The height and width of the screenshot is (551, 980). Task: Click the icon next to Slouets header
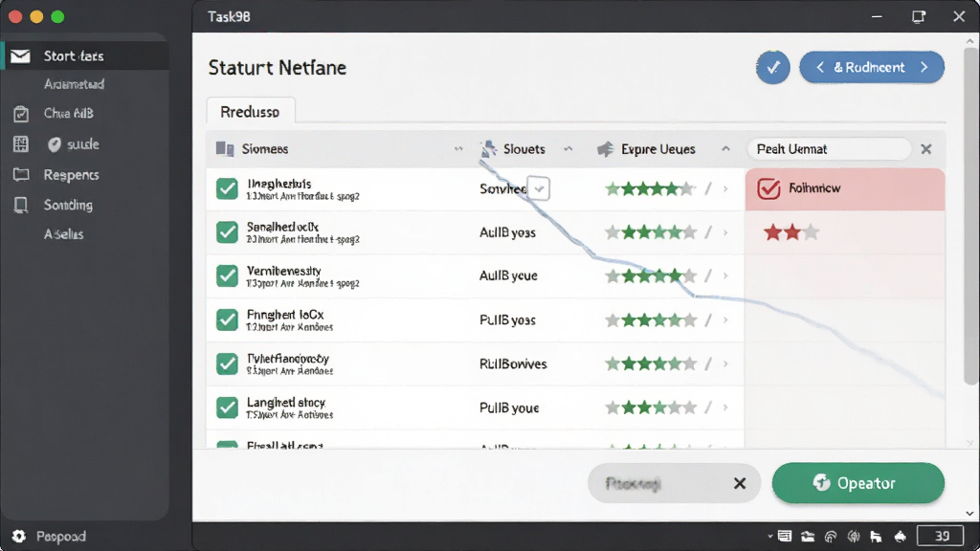coord(488,148)
